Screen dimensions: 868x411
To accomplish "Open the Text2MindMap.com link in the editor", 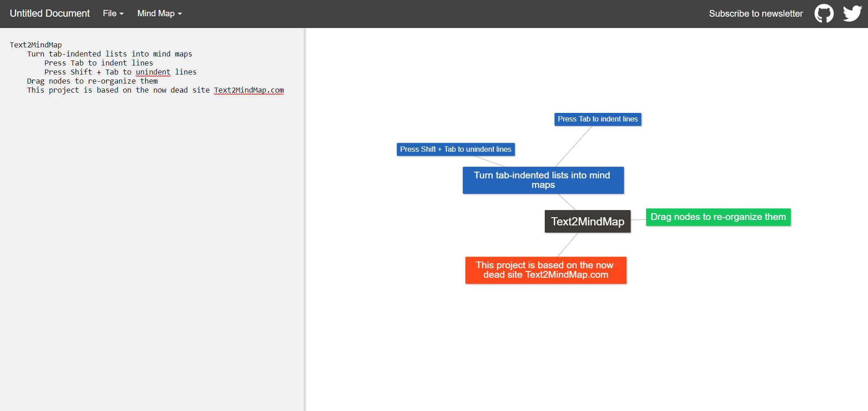I will tap(249, 90).
